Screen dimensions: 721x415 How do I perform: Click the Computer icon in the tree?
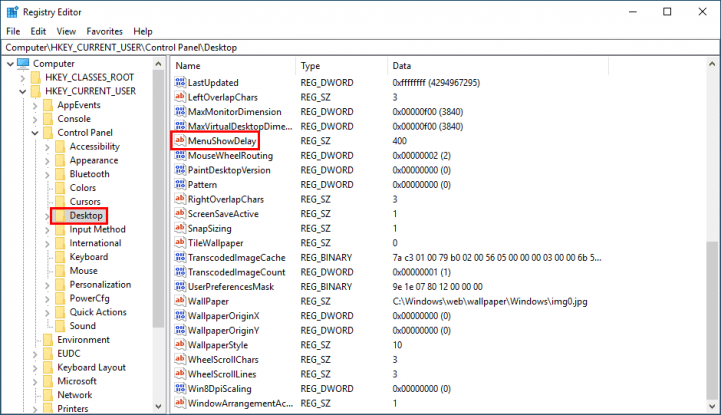pos(23,63)
